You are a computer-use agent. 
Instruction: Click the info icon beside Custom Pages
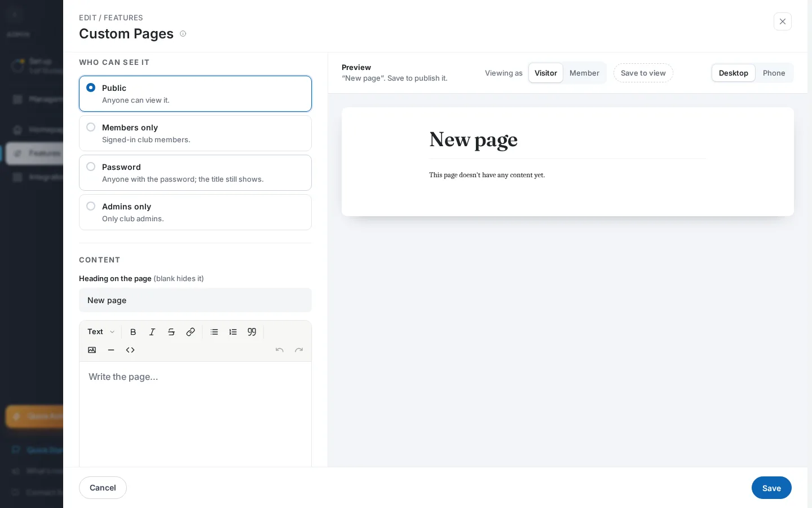tap(183, 34)
